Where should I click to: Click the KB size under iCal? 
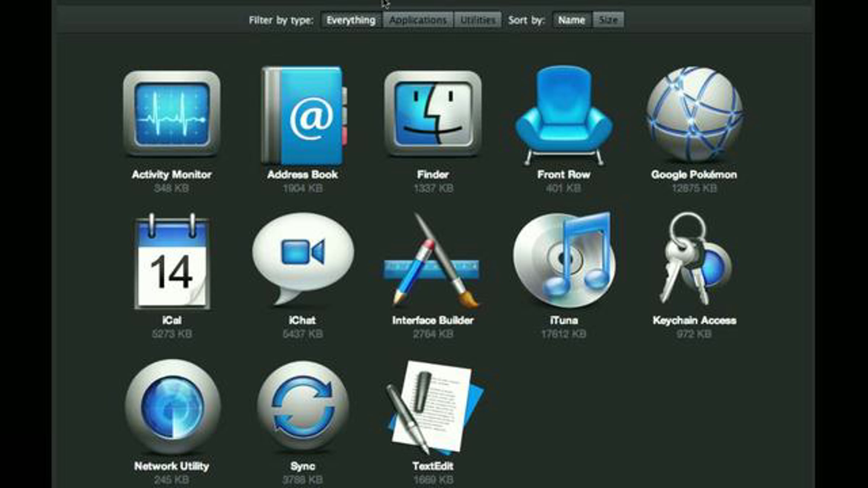click(x=172, y=334)
